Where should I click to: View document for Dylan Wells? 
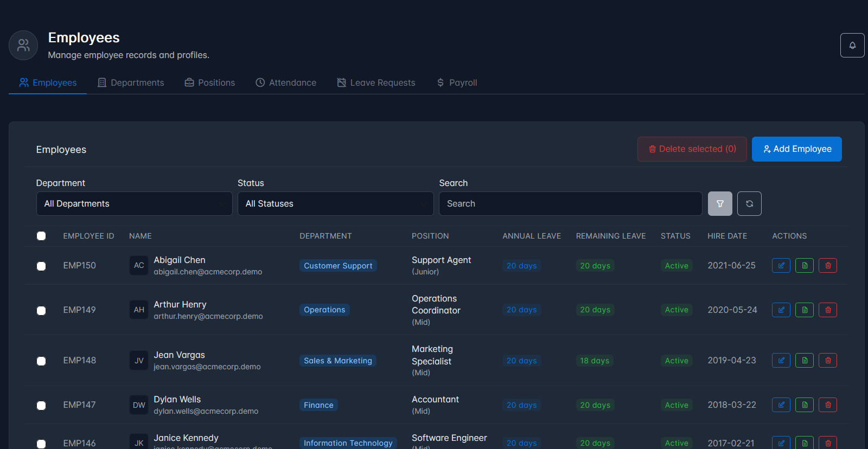click(x=805, y=405)
